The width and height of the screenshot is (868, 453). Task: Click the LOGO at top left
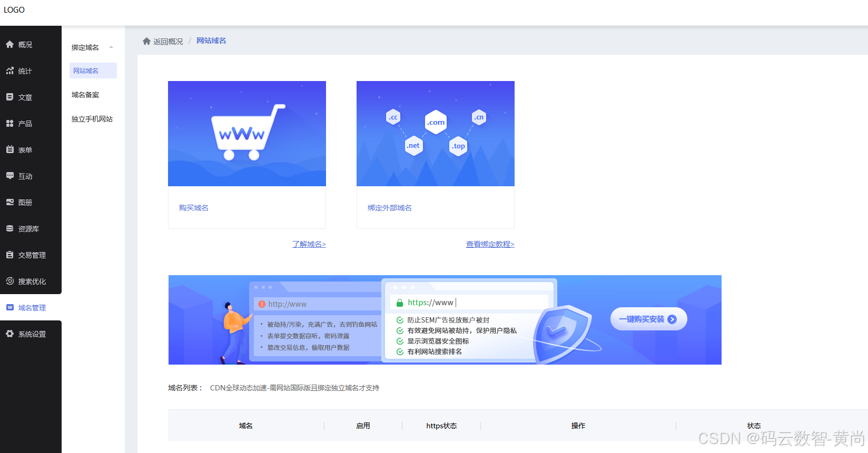[14, 10]
